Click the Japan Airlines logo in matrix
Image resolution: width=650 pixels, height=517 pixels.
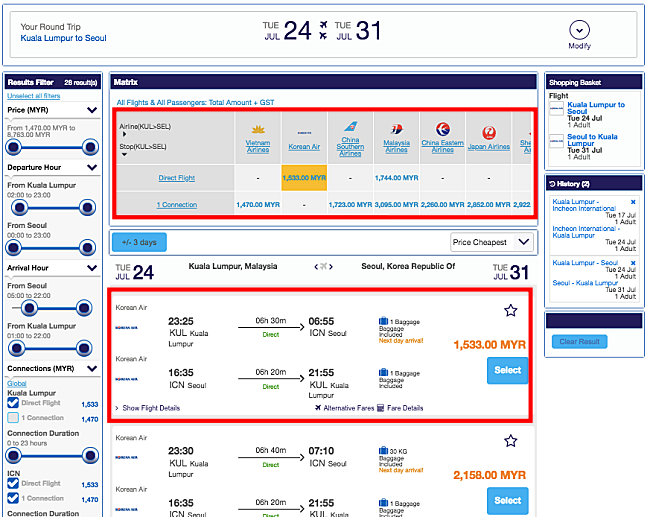tap(489, 133)
